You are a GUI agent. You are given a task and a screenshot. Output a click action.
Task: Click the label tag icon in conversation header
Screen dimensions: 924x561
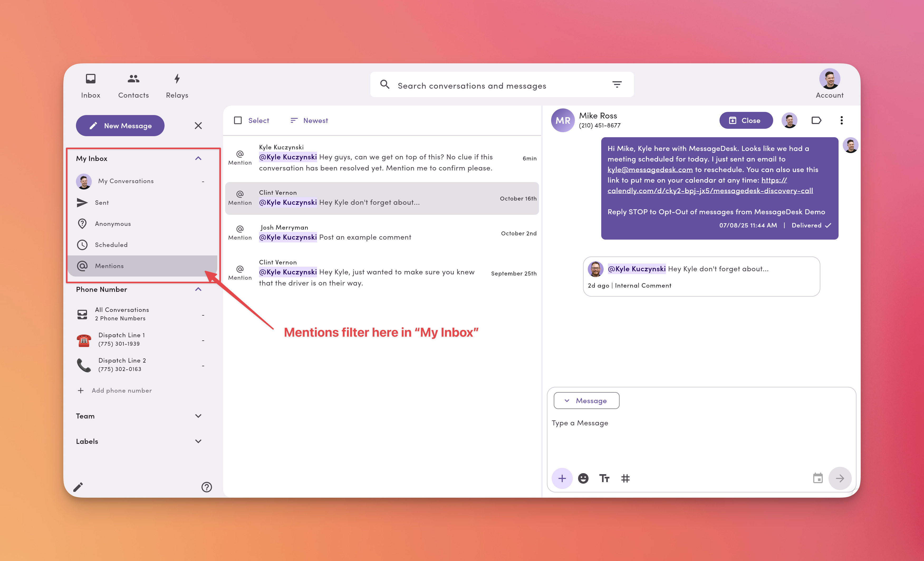816,120
